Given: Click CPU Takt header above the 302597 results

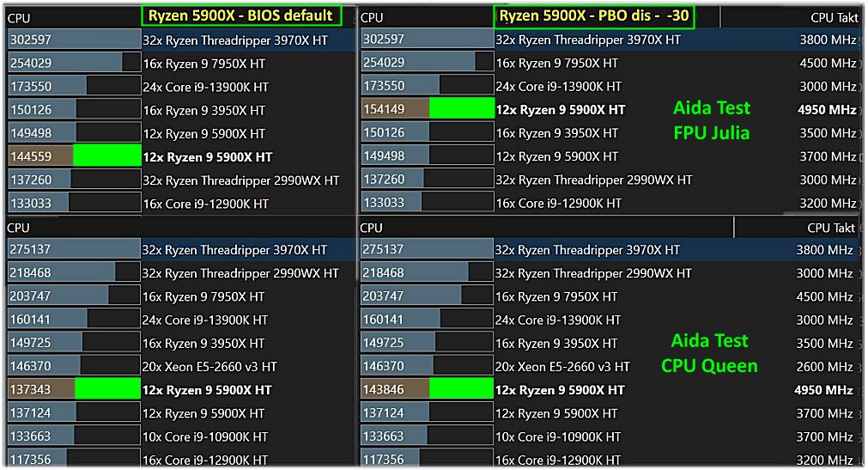Looking at the screenshot, I should [835, 18].
